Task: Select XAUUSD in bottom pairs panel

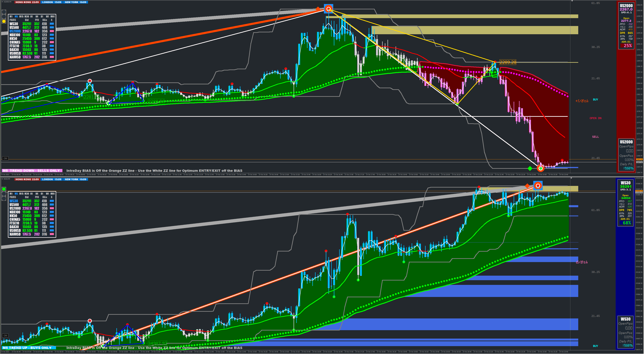Action: 15,234
